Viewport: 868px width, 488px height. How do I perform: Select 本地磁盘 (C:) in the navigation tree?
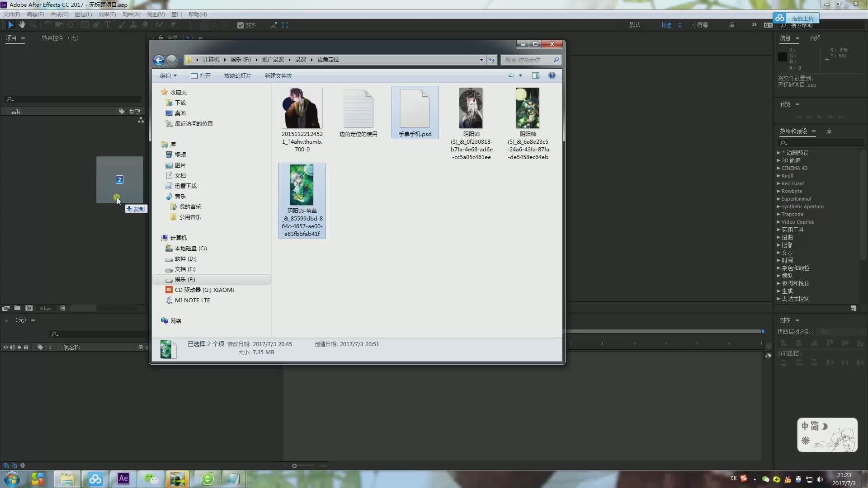click(186, 248)
